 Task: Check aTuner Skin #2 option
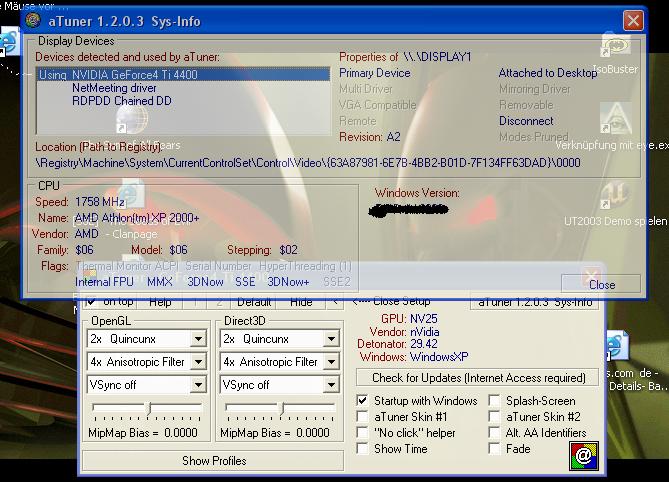tap(494, 416)
